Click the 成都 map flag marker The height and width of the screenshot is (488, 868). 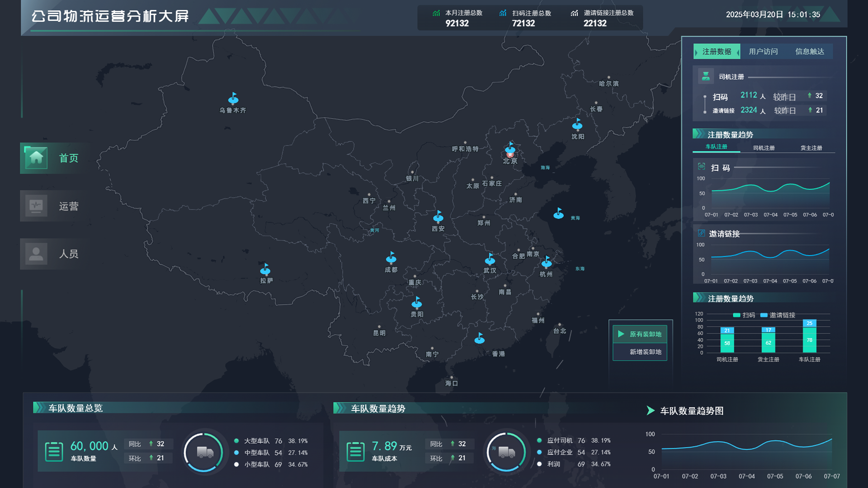391,258
